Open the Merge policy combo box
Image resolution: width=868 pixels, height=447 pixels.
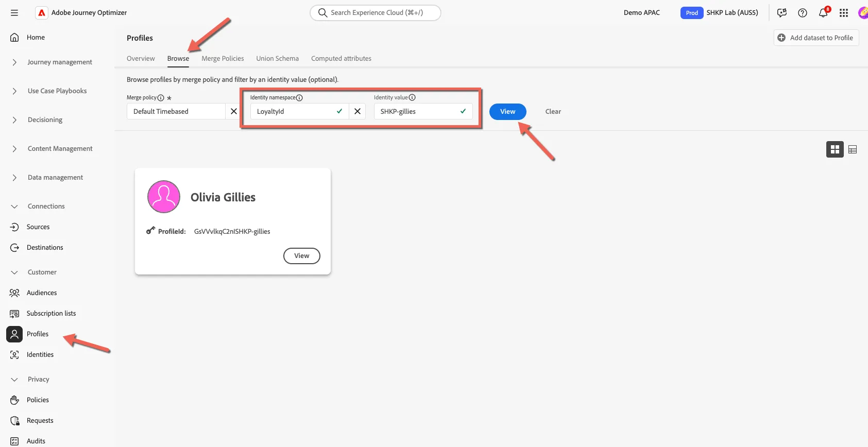176,111
